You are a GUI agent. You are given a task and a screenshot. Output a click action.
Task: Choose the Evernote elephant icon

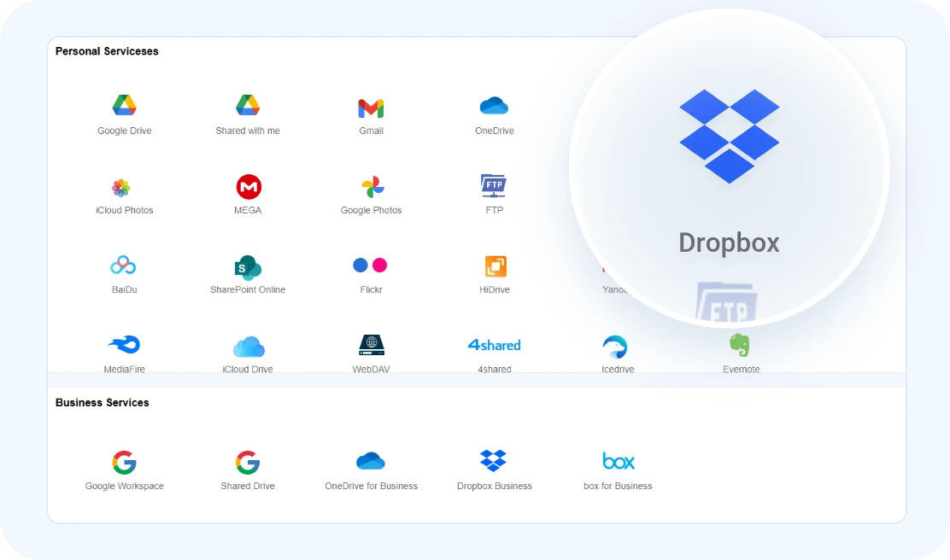tap(740, 345)
